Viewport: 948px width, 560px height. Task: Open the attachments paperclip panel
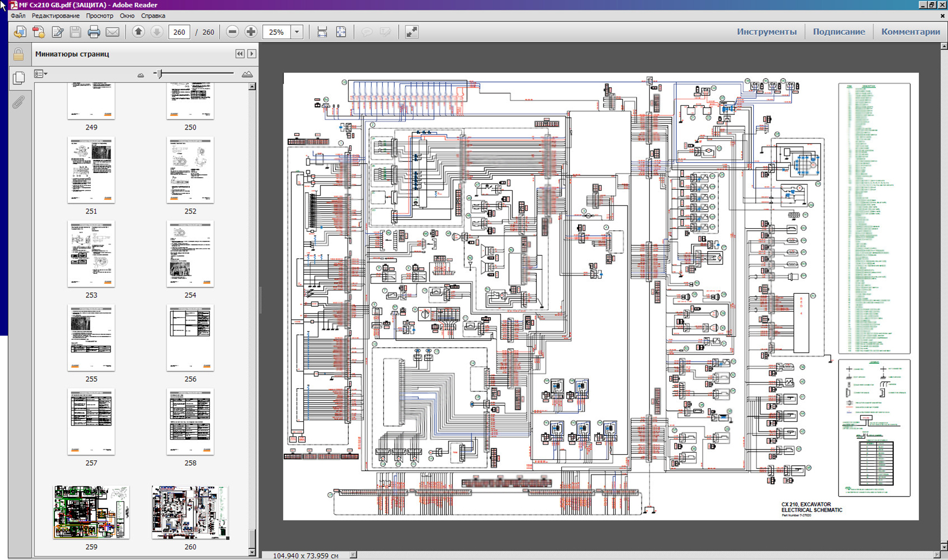(18, 102)
